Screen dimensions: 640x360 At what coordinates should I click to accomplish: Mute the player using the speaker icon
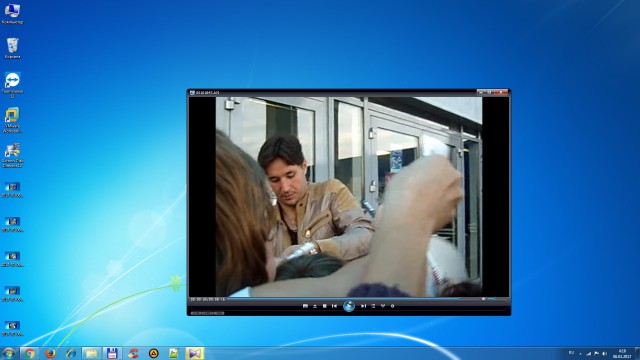click(484, 299)
